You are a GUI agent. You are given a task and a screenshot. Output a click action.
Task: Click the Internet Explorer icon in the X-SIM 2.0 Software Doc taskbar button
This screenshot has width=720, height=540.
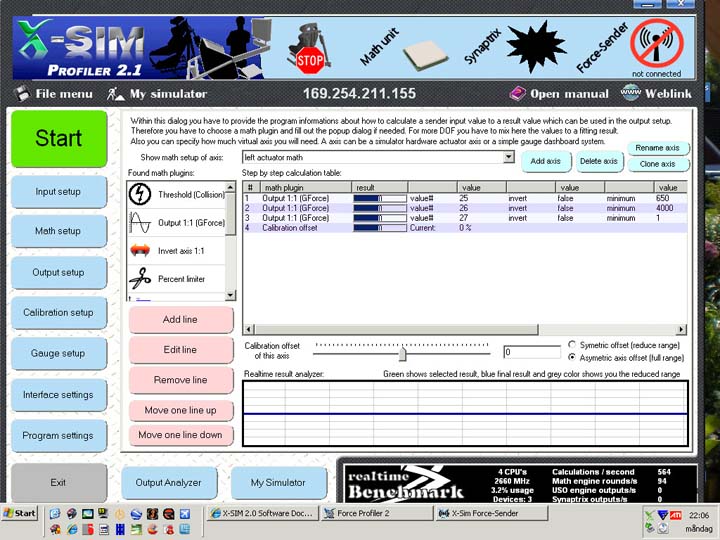pyautogui.click(x=215, y=513)
